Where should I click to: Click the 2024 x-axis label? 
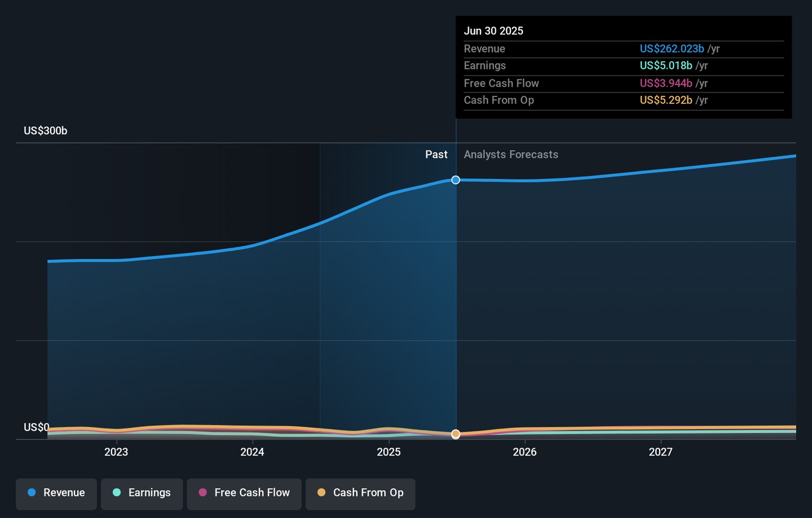252,452
